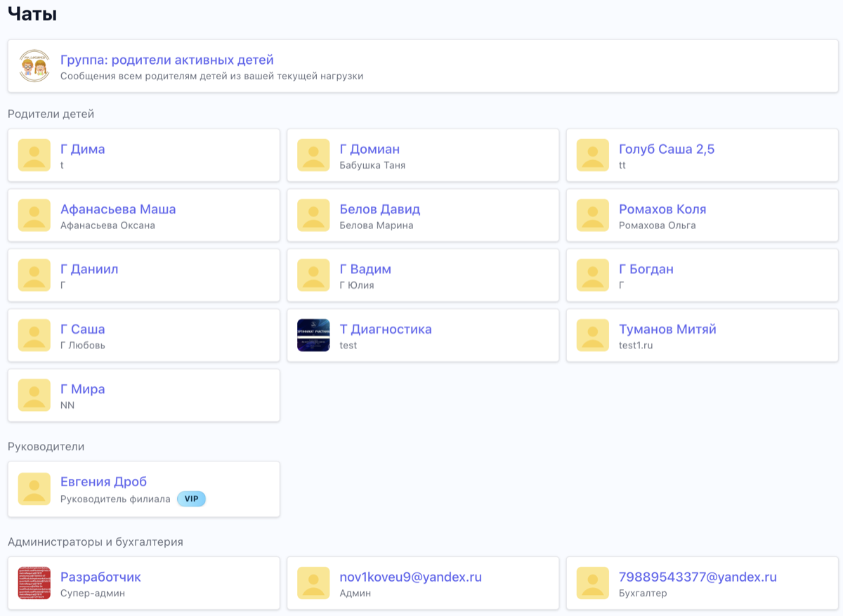Viewport: 843px width, 616px height.
Task: Open chat with Афанасьева Маша
Action: pyautogui.click(x=118, y=209)
